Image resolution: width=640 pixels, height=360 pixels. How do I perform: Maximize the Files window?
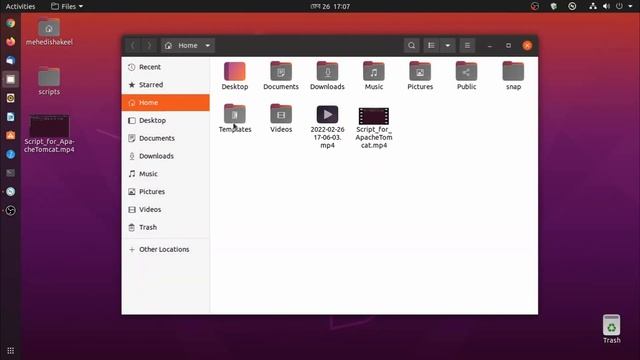tap(508, 45)
